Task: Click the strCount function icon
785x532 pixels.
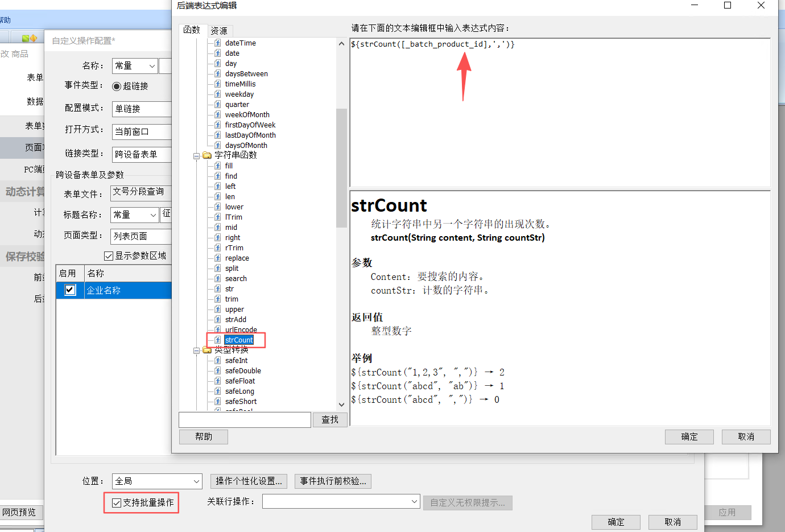Action: pos(218,340)
